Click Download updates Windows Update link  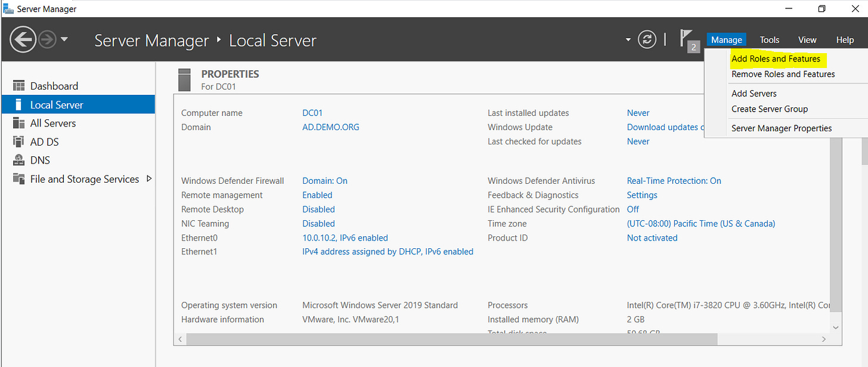click(x=665, y=127)
